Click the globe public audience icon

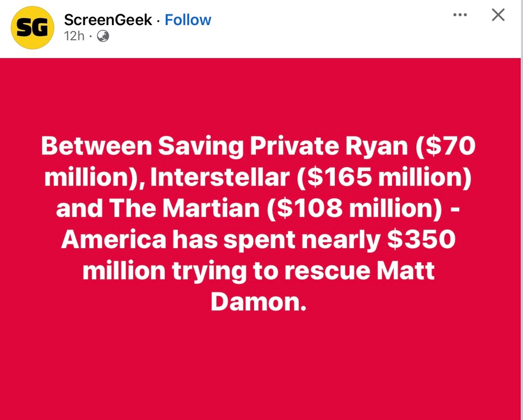[103, 37]
